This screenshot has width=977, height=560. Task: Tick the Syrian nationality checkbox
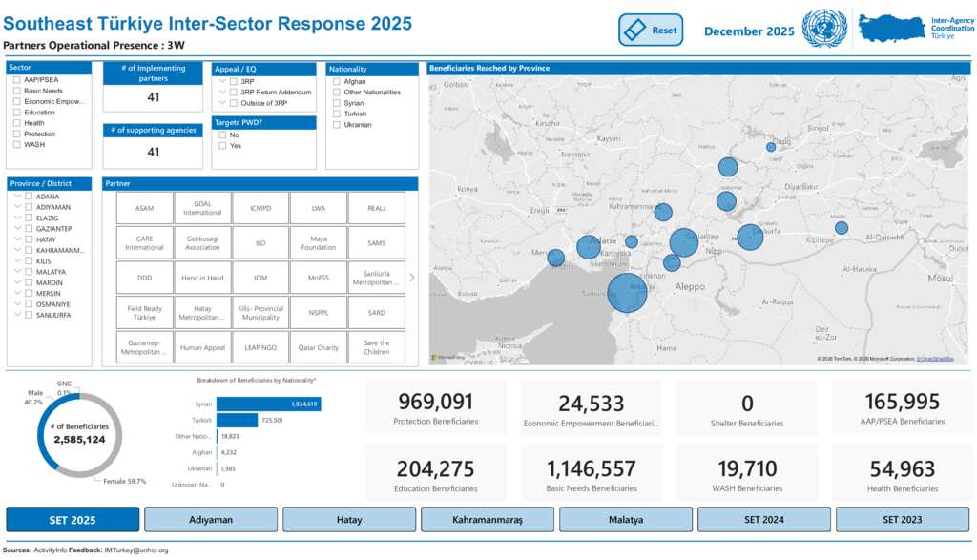(337, 103)
